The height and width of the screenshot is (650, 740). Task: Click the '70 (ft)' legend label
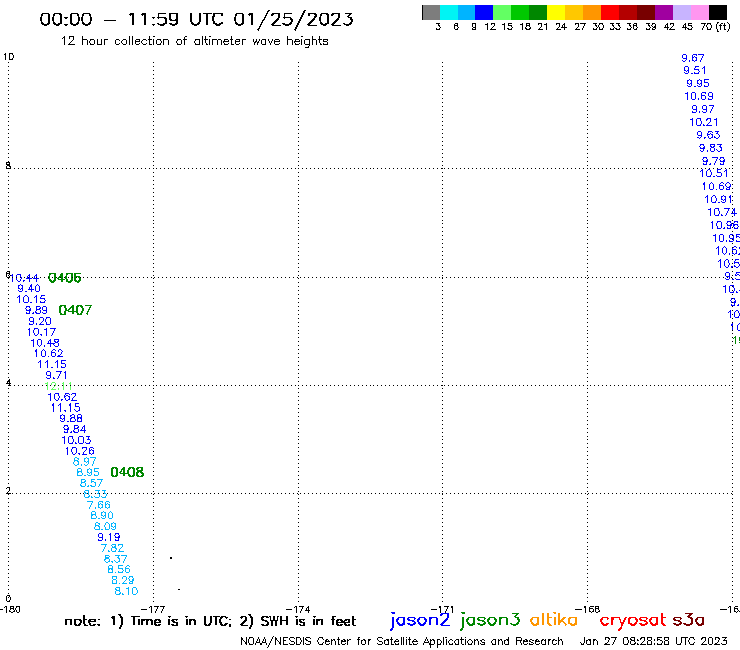[715, 26]
